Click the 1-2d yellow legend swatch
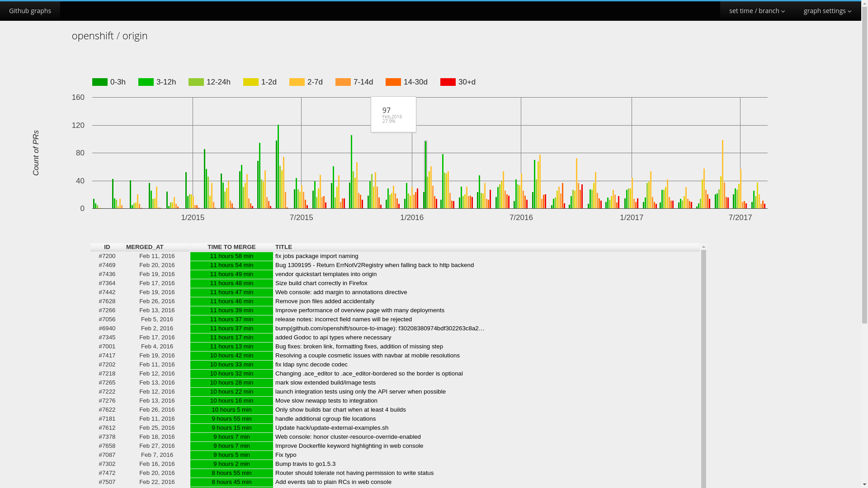This screenshot has height=488, width=868. [x=251, y=82]
